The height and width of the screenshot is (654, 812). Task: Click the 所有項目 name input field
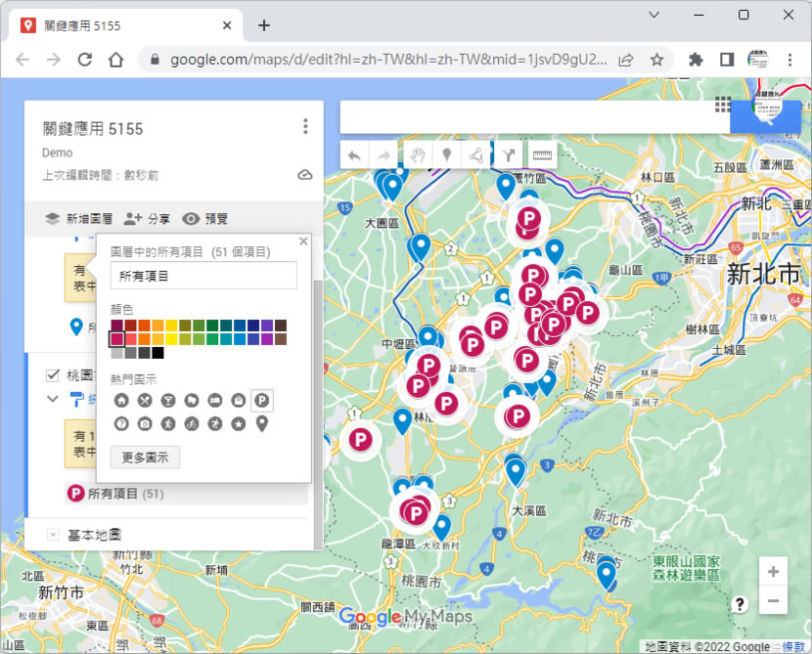(203, 276)
